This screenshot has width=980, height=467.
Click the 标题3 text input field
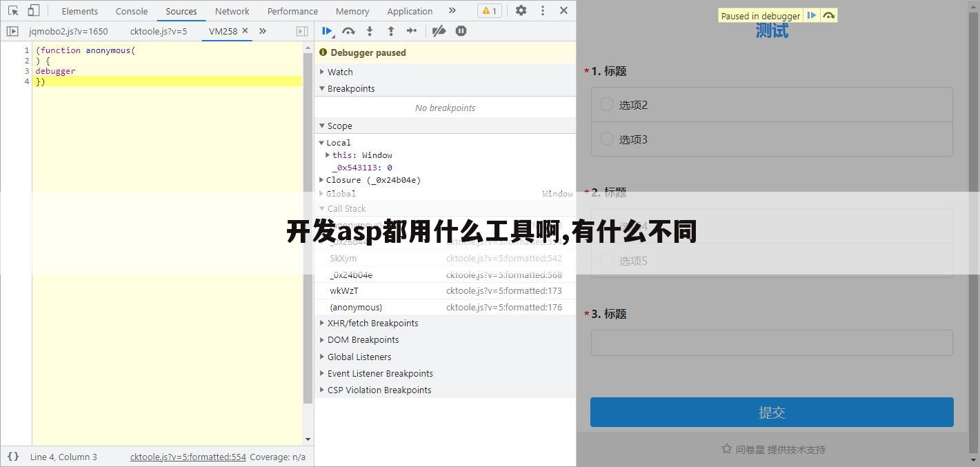point(771,342)
